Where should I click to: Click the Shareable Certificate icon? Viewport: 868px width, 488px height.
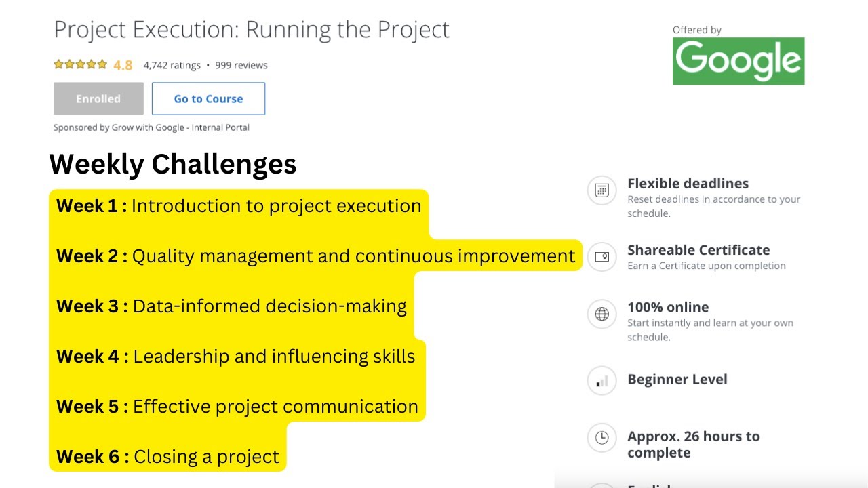point(601,257)
